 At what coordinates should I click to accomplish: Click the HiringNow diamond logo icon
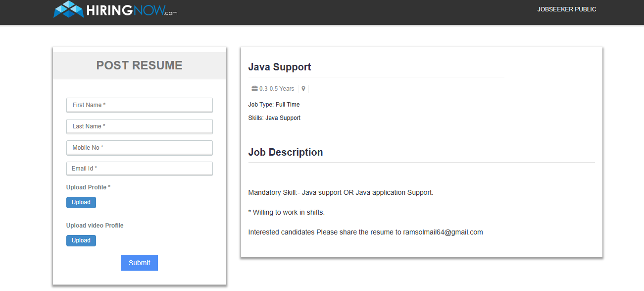69,9
